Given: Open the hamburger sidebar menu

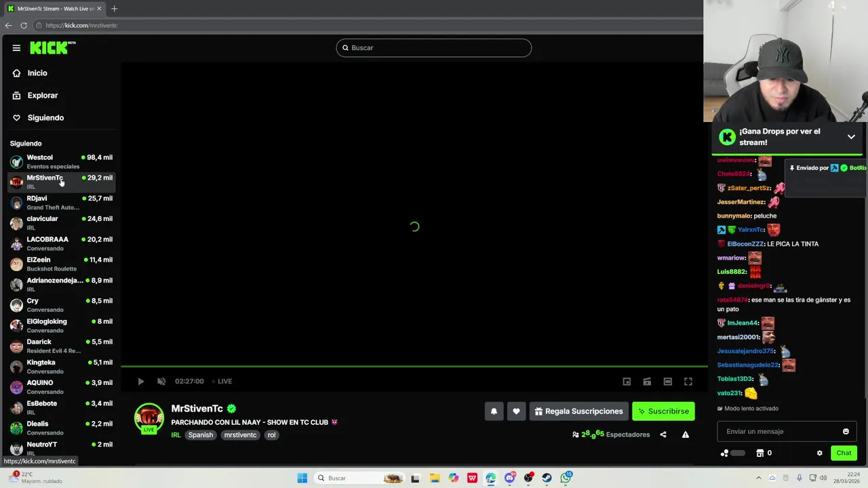Looking at the screenshot, I should (x=16, y=48).
